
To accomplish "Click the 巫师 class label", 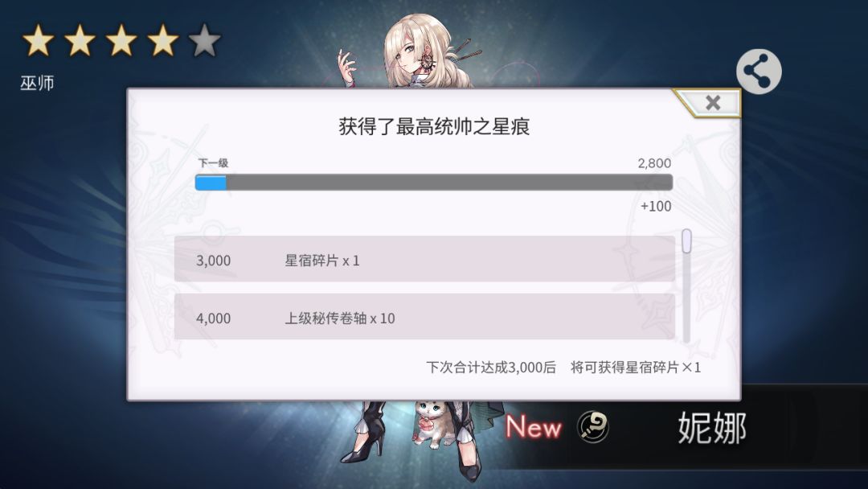I will (x=37, y=83).
